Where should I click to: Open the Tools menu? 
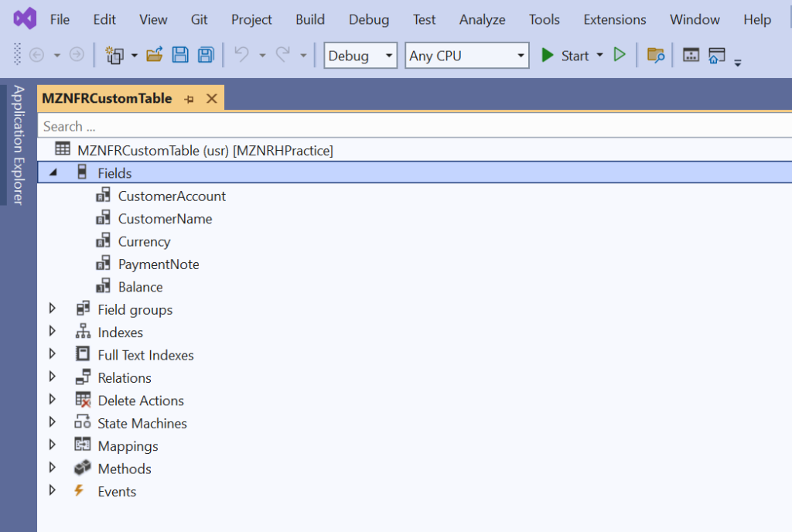coord(544,19)
